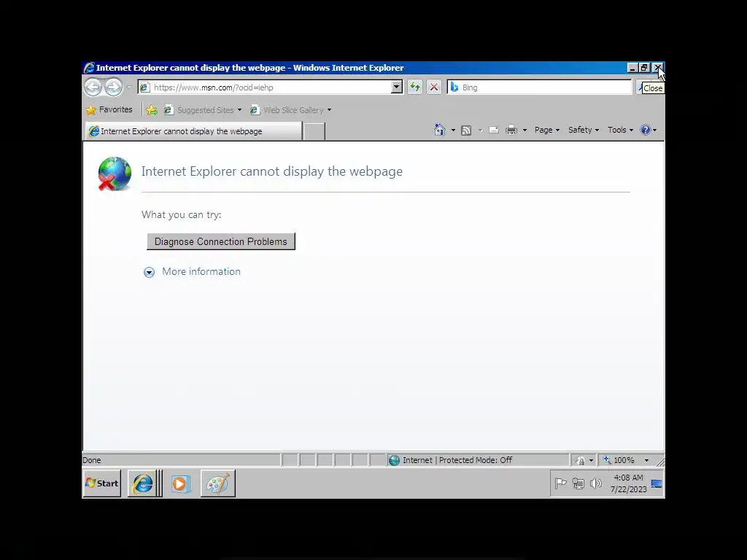
Task: Open the Favorites star button
Action: pyautogui.click(x=109, y=109)
